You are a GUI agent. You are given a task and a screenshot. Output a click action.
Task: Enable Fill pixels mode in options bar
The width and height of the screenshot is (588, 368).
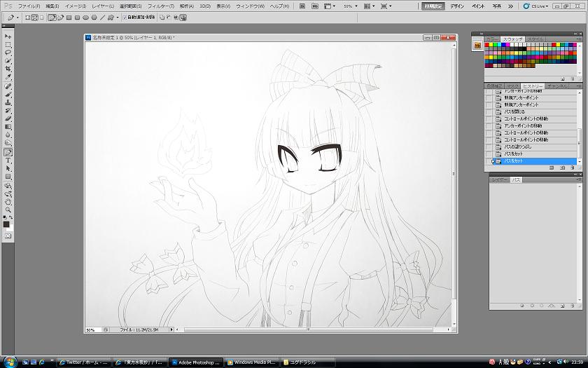click(x=41, y=18)
